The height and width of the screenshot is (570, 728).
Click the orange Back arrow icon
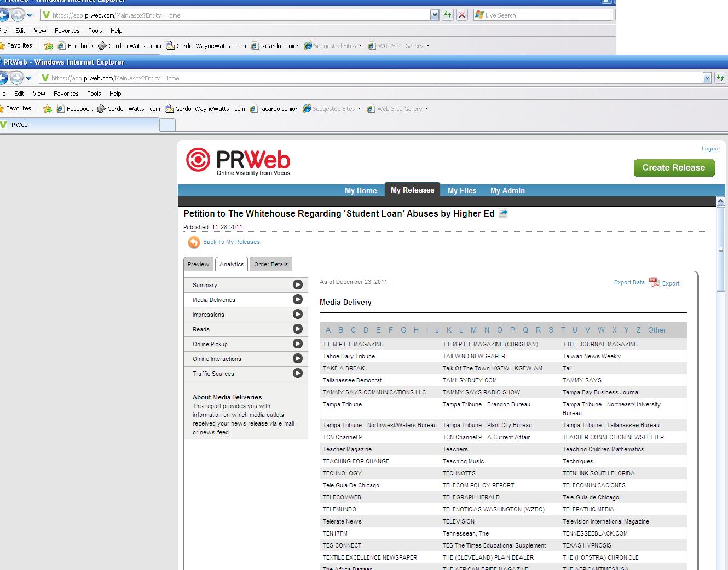coord(194,242)
